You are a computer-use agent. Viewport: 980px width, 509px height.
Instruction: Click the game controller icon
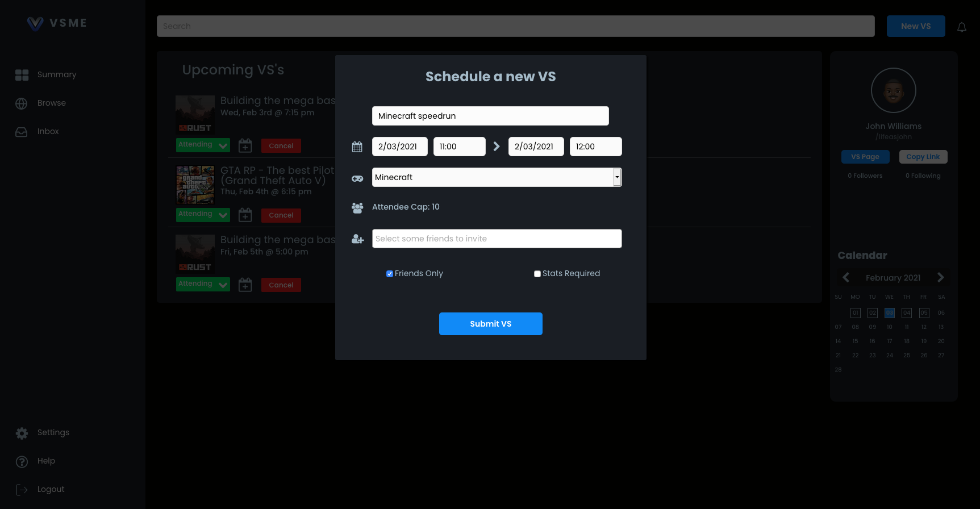[357, 178]
